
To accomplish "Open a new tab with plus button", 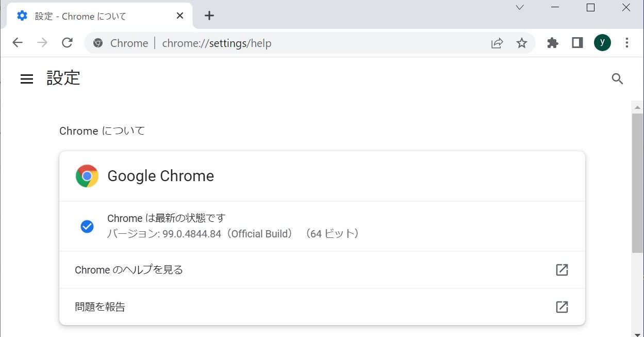I will pos(209,15).
